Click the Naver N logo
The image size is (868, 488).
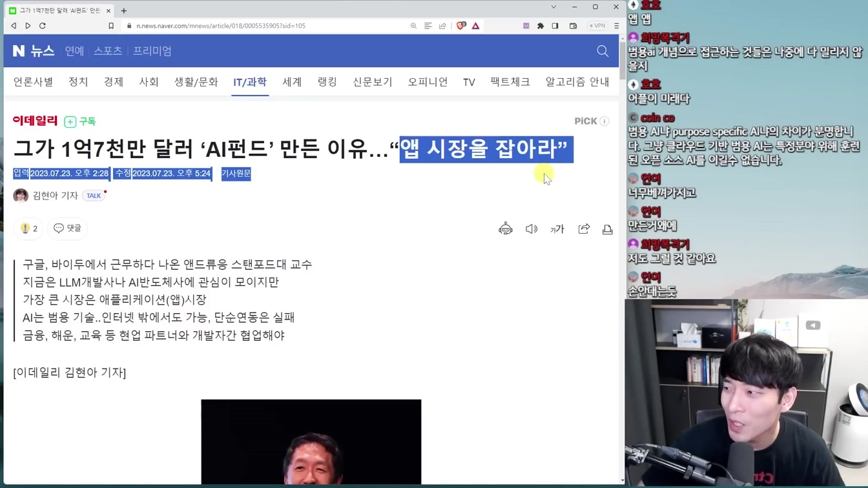click(x=19, y=51)
